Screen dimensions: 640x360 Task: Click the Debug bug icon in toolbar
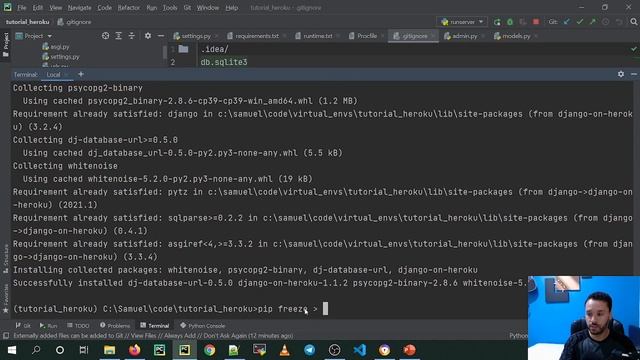(x=510, y=22)
